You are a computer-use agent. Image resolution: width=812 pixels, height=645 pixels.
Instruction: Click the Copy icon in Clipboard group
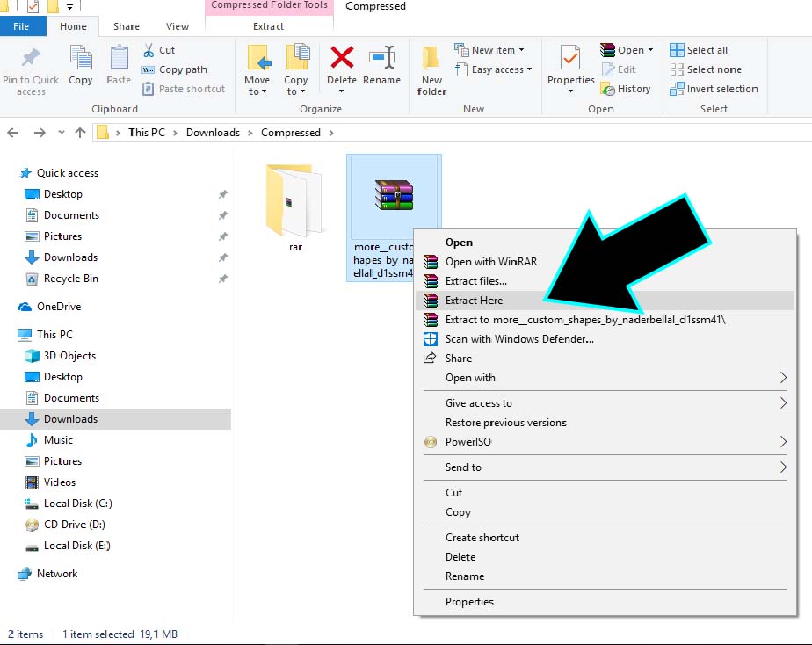(x=81, y=60)
